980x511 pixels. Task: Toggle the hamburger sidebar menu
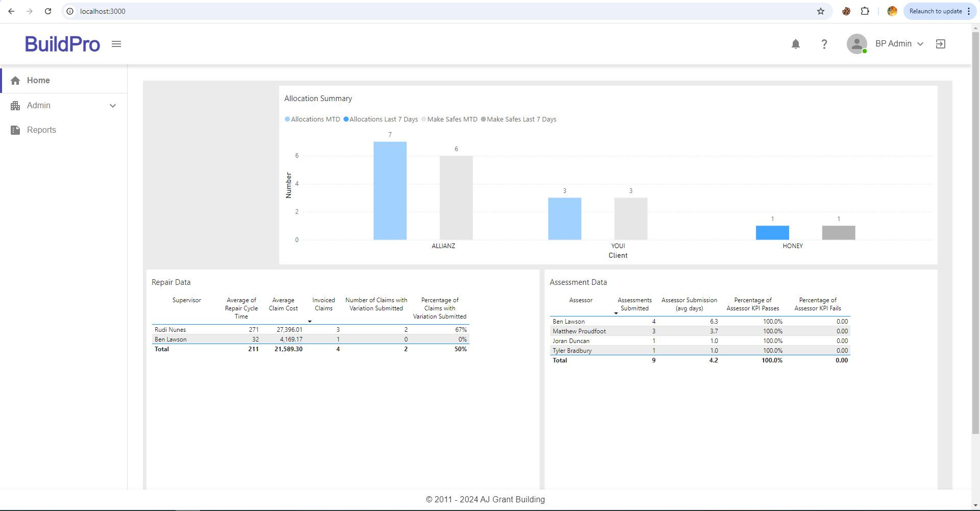click(x=116, y=44)
